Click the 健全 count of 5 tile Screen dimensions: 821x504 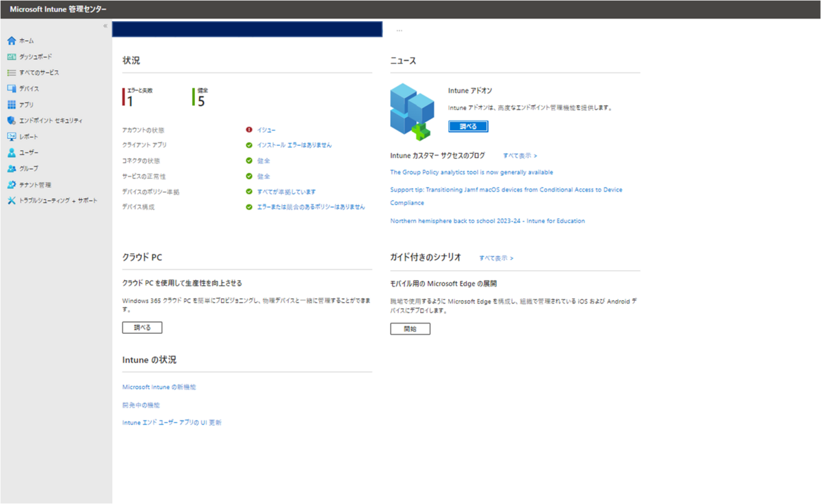pyautogui.click(x=201, y=97)
